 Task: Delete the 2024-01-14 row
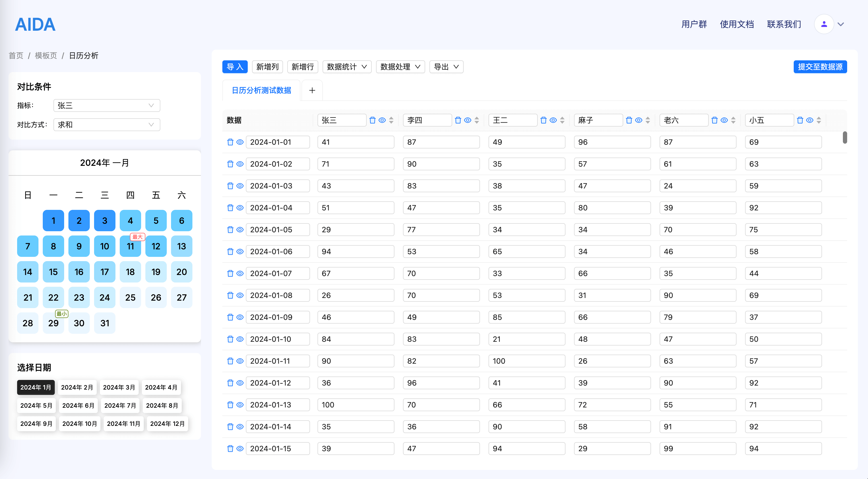pos(230,426)
